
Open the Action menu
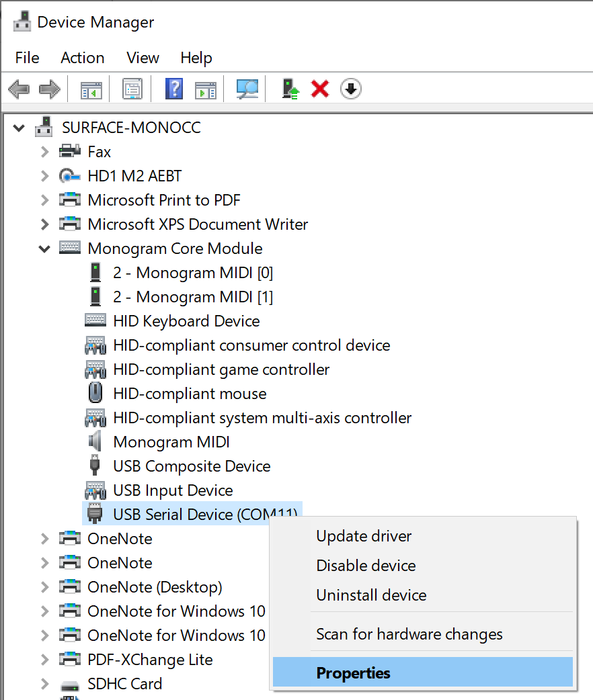pos(82,58)
